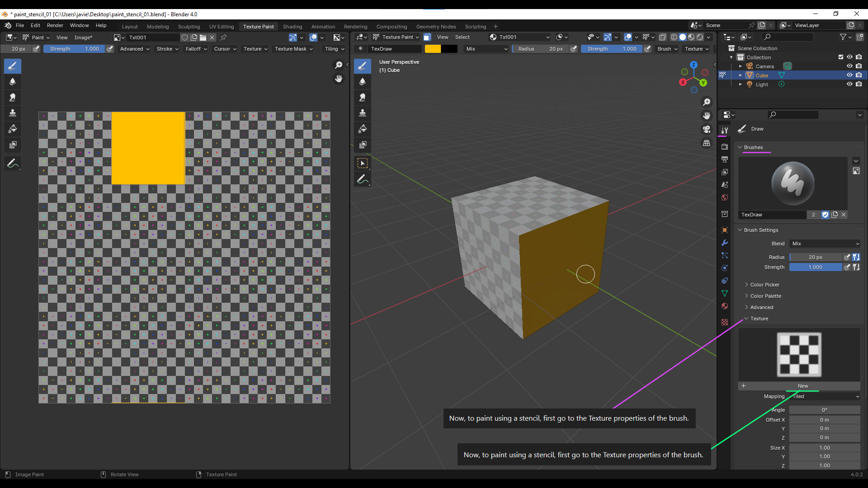
Task: Select the Mask tool in image editor
Action: pos(13,145)
